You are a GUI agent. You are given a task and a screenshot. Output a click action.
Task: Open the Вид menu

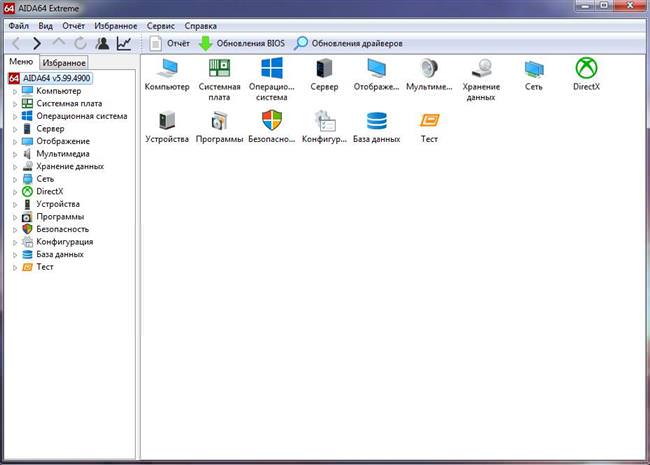tap(46, 26)
